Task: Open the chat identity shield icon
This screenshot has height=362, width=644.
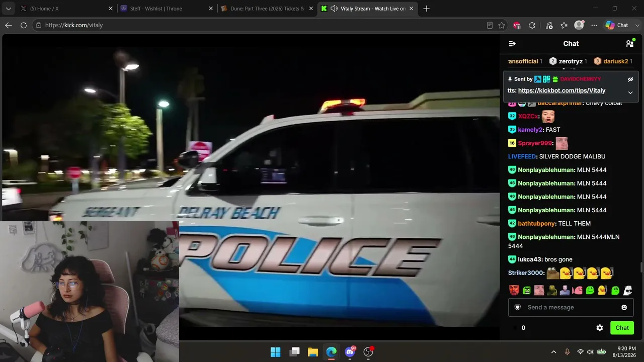Action: tap(517, 307)
